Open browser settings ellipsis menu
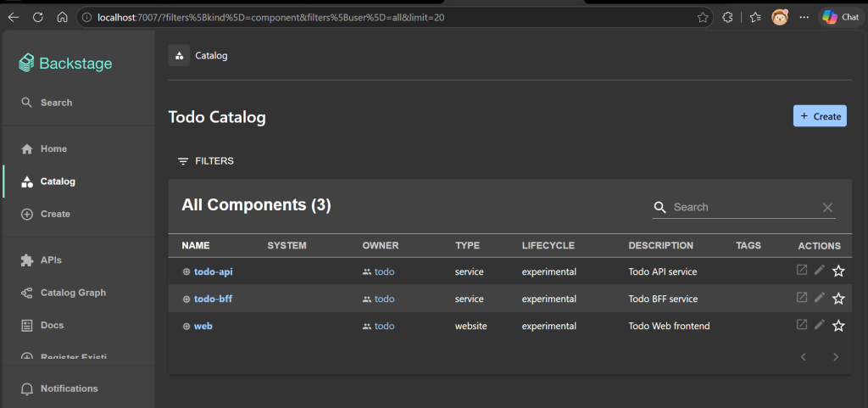868x408 pixels. pos(804,17)
